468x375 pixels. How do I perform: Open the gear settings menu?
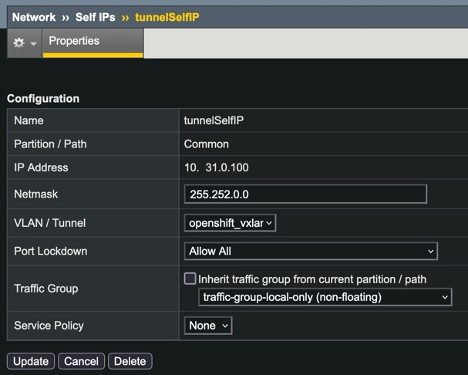24,43
